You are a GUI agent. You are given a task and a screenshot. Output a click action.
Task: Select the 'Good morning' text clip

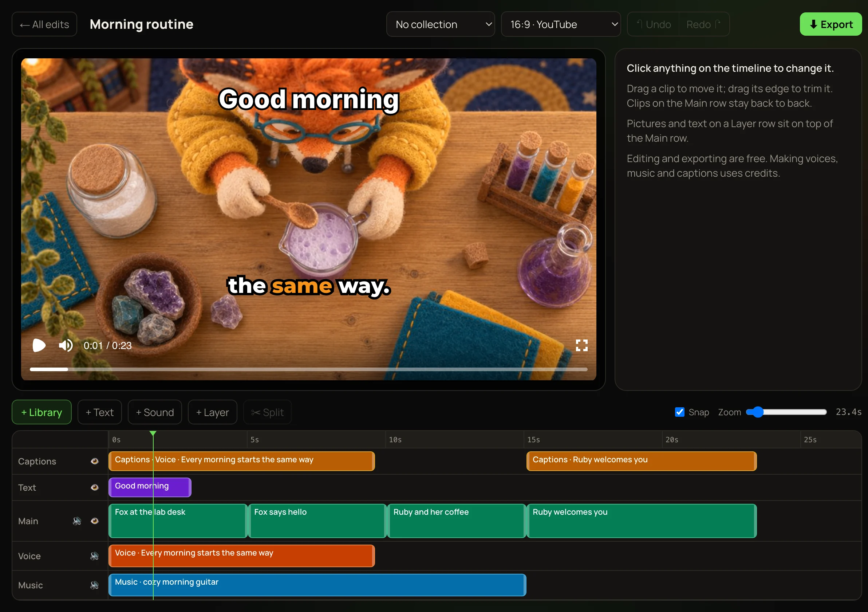tap(150, 487)
